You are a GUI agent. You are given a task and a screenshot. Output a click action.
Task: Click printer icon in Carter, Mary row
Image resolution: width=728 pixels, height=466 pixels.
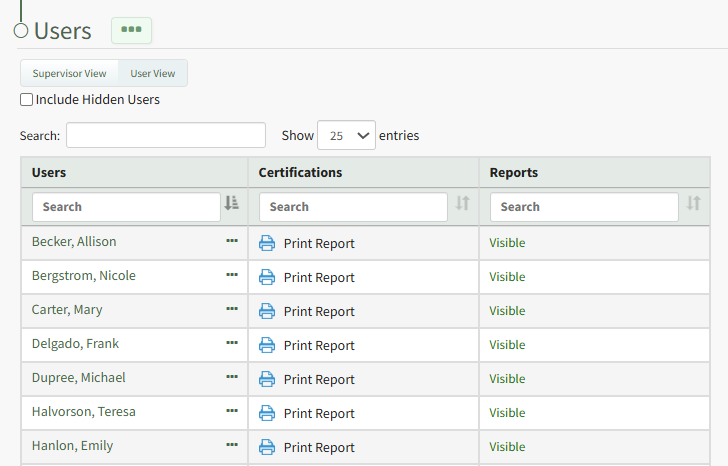pos(267,311)
